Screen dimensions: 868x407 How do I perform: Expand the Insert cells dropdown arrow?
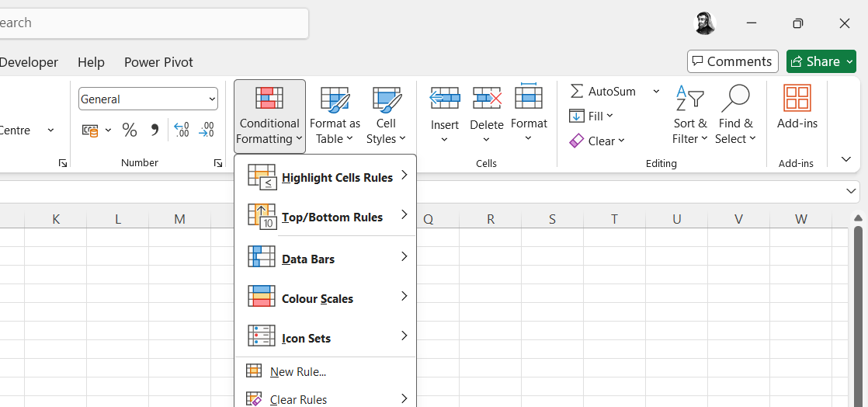[445, 140]
